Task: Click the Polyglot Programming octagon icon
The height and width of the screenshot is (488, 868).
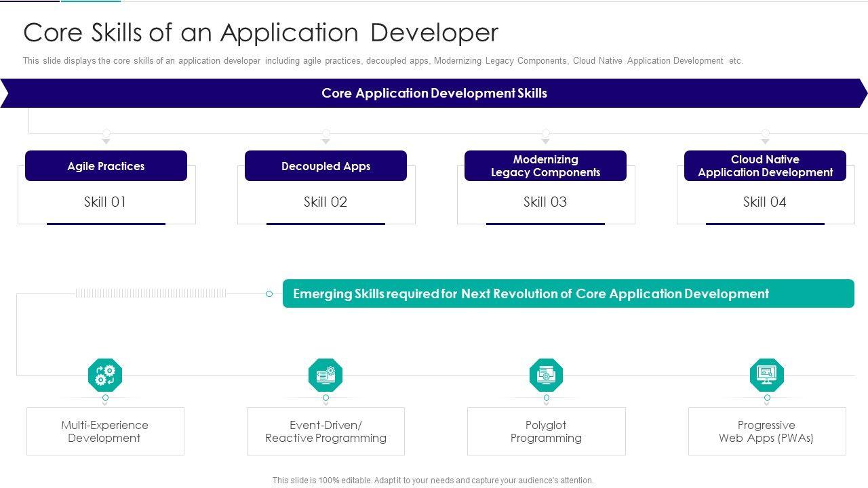Action: [546, 375]
